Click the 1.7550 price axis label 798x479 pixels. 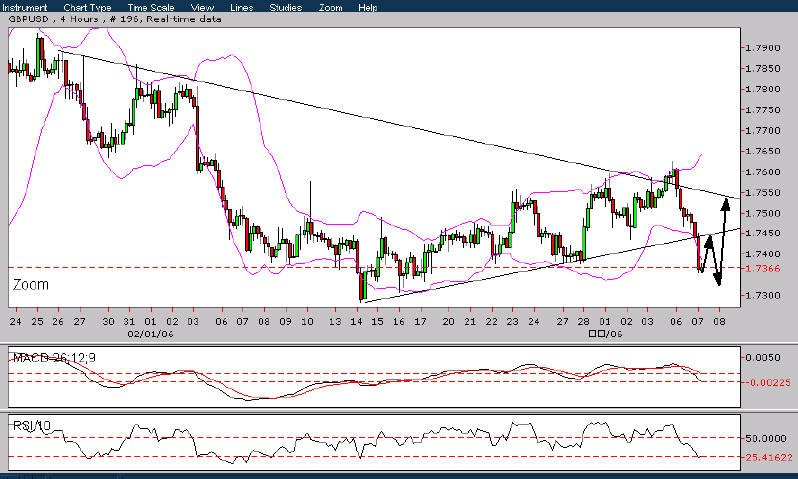pyautogui.click(x=762, y=193)
